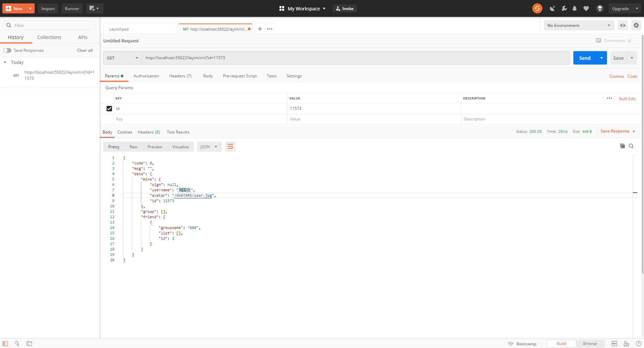Screen dimensions: 644x348
Task: Open the Bootcamp icon
Action: click(x=510, y=344)
